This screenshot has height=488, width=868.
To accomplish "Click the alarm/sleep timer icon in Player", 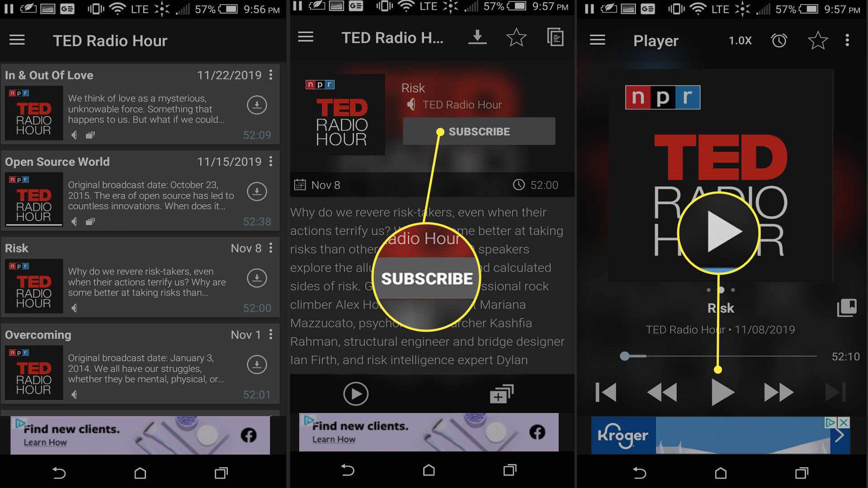I will pos(779,41).
